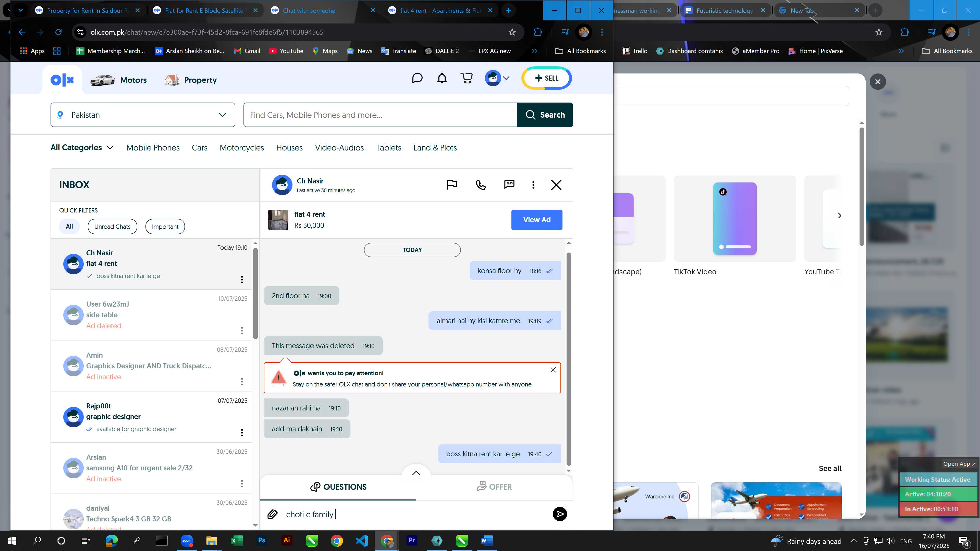Viewport: 980px width, 551px height.
Task: Open the OLX chat messages icon
Action: [x=417, y=78]
